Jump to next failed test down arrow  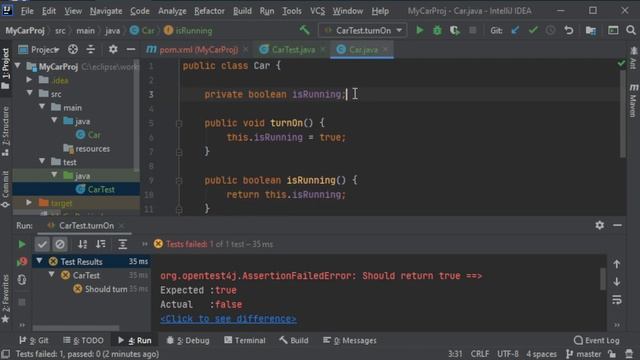617,282
